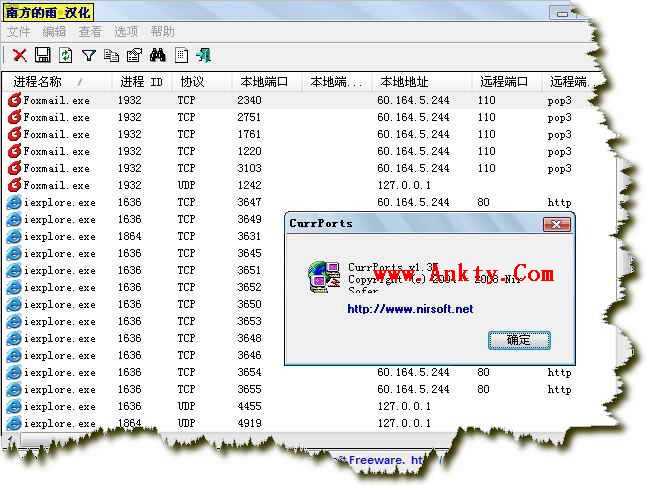Click the save floppy disk toolbar icon

[x=42, y=55]
